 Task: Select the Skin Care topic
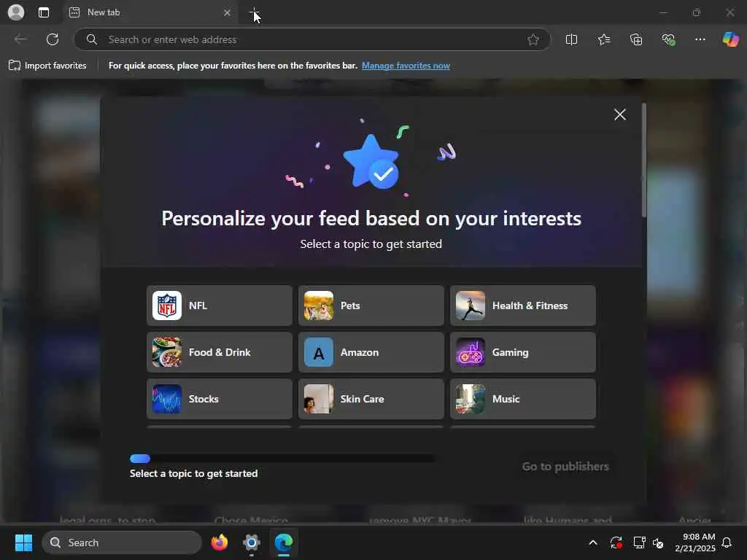point(371,399)
